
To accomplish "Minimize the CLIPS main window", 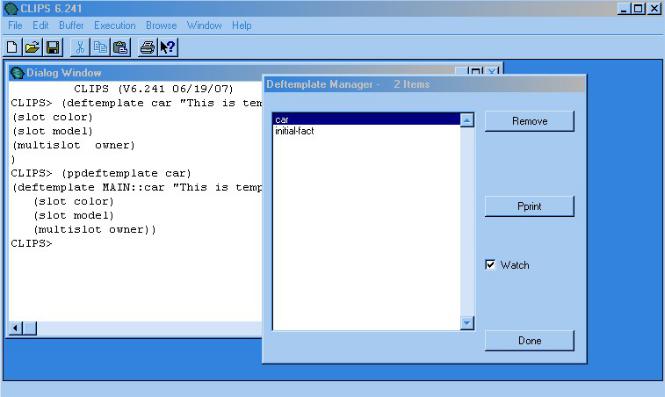I will click(623, 8).
